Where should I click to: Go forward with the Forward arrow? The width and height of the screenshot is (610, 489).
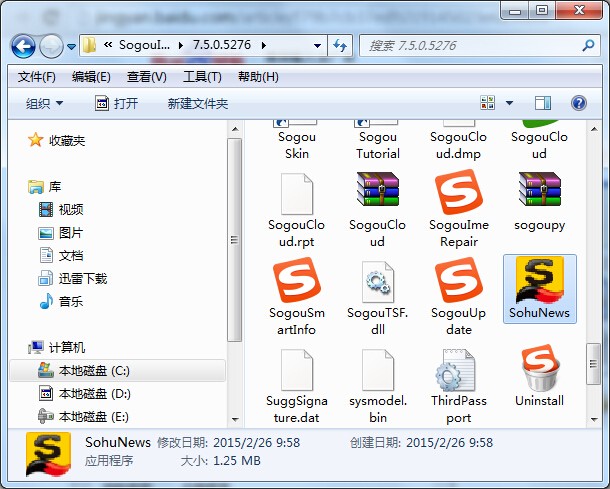pyautogui.click(x=51, y=46)
